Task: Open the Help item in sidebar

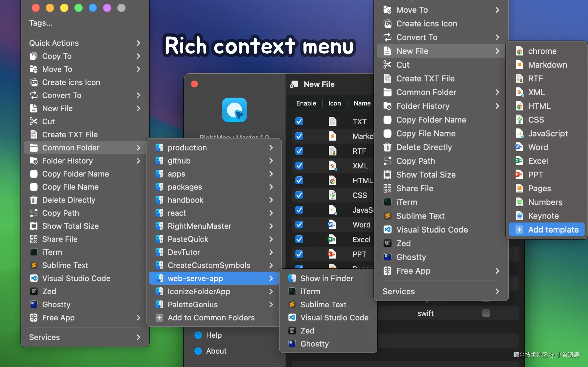Action: pyautogui.click(x=214, y=335)
